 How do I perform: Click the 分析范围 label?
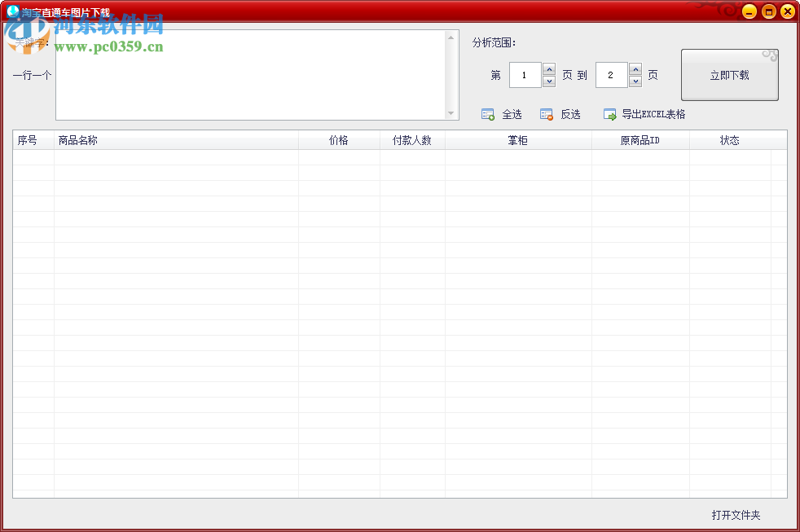point(494,43)
